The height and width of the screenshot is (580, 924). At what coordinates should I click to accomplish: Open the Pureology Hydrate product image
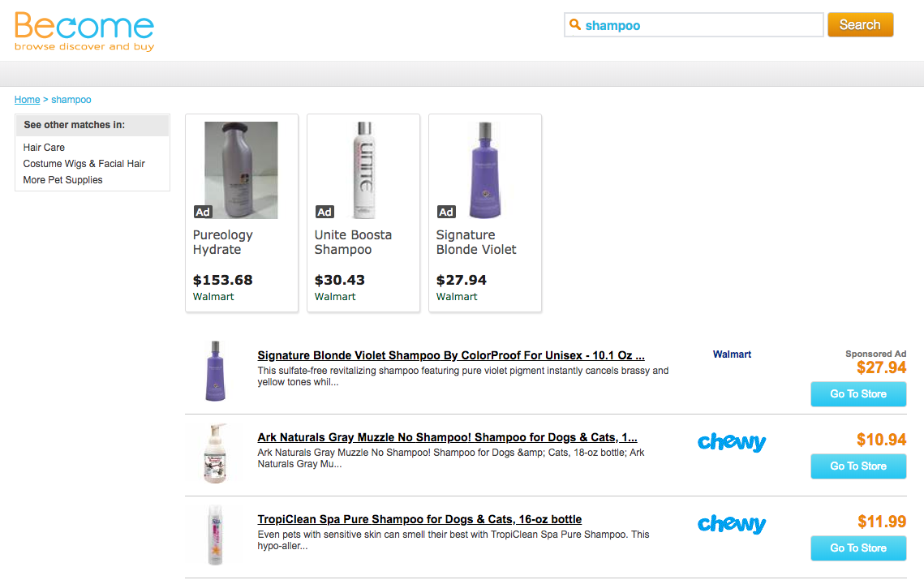point(241,170)
